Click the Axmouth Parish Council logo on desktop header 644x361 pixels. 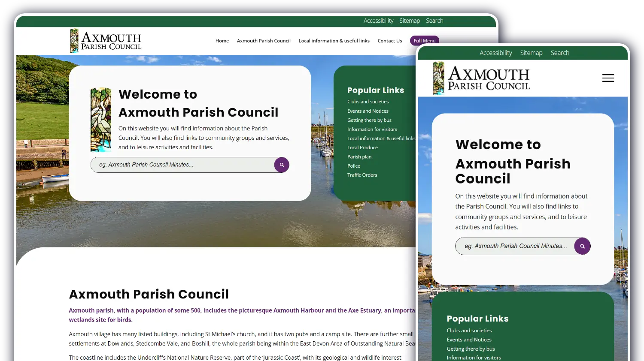pos(106,41)
